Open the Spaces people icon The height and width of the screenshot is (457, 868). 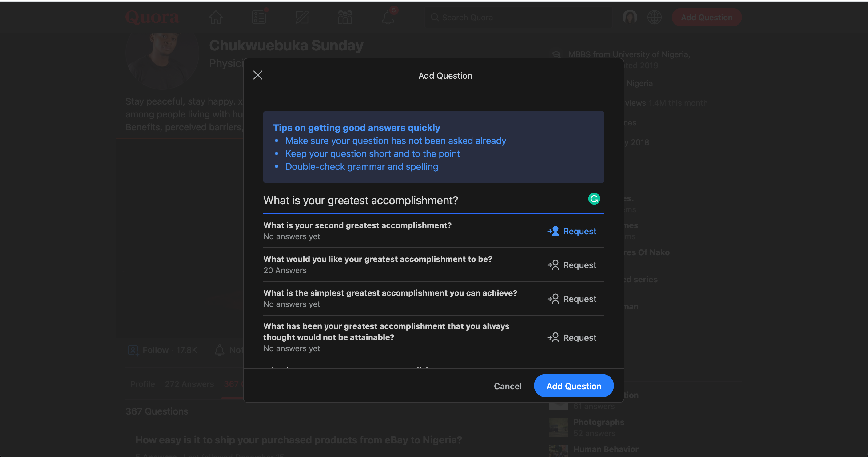pos(345,17)
